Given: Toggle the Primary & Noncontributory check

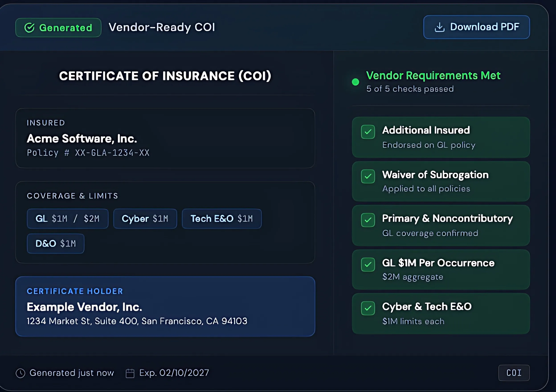Looking at the screenshot, I should pos(368,220).
